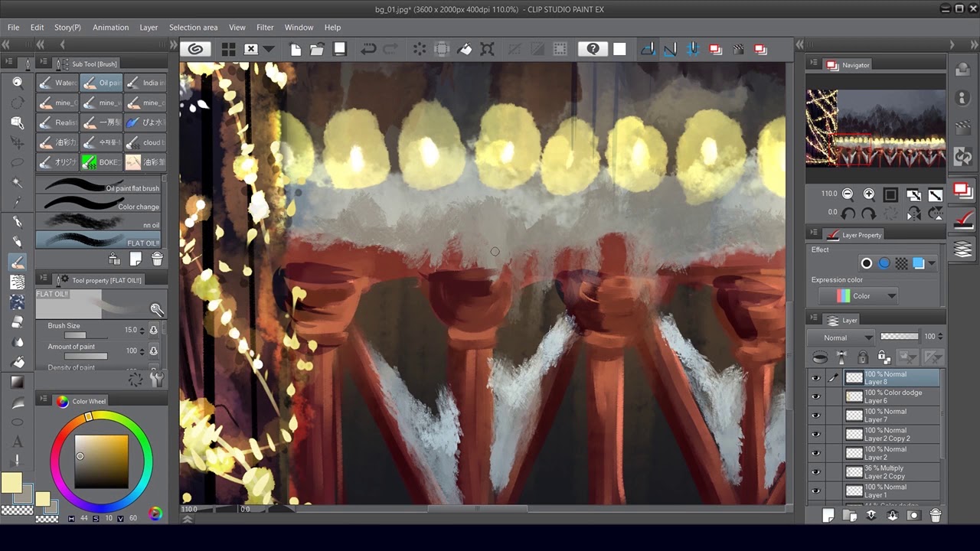Click the Open folder icon
980x551 pixels.
tap(317, 49)
